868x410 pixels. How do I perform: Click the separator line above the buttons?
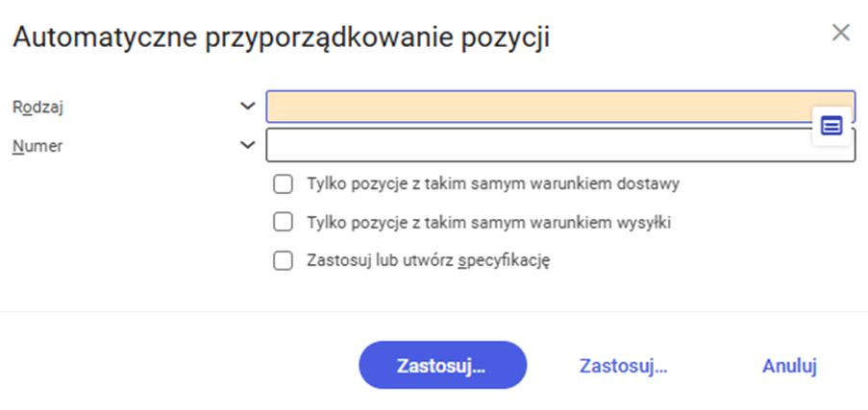[x=434, y=311]
